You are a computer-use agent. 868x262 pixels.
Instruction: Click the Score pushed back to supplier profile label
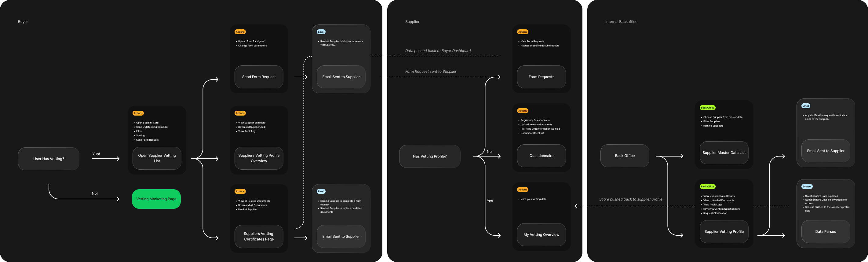pos(630,199)
